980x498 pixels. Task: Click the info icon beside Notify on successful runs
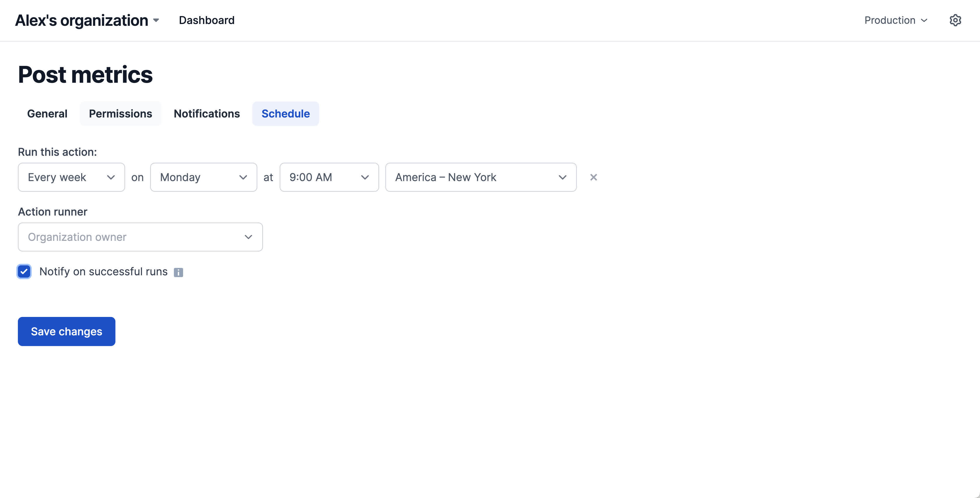click(x=178, y=272)
